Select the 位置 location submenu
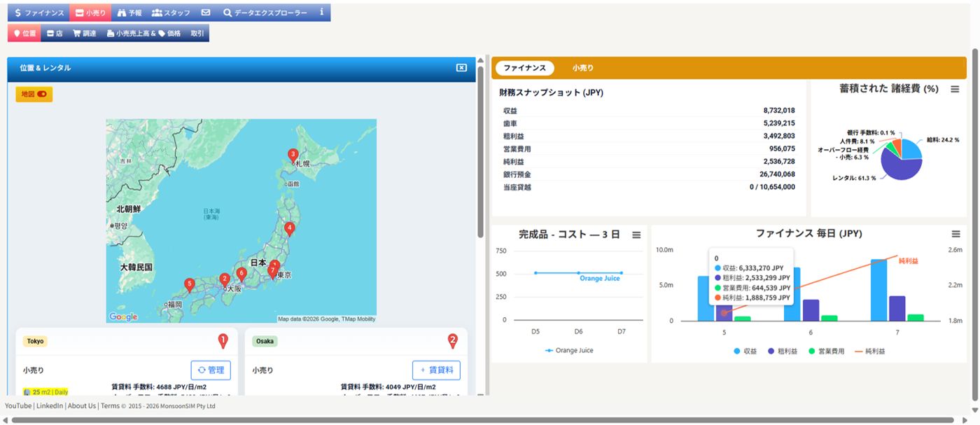Screen dimensions: 980x425 [x=24, y=33]
